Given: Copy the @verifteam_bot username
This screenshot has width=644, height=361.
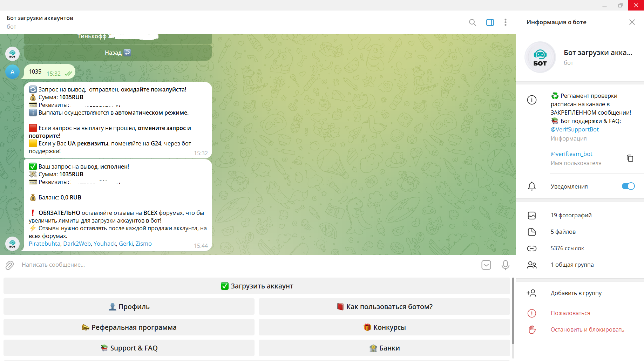Looking at the screenshot, I should pyautogui.click(x=630, y=158).
